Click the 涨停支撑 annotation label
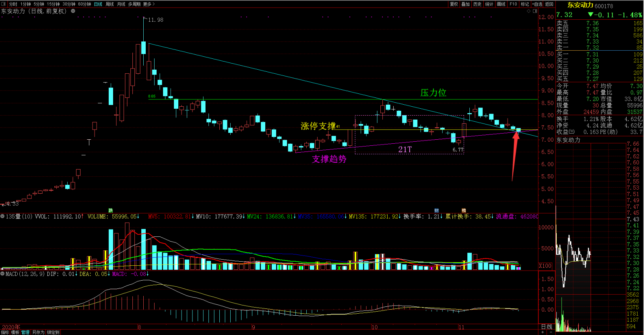This screenshot has height=335, width=644. click(318, 126)
